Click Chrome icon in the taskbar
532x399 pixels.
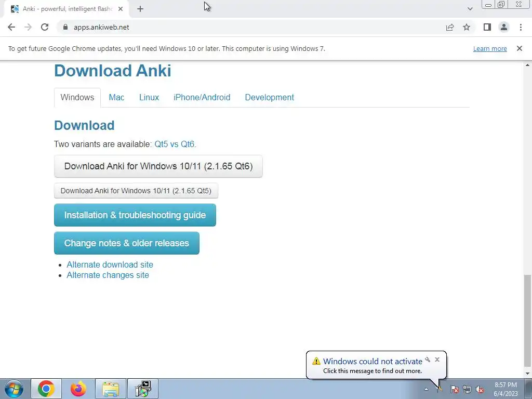[46, 389]
